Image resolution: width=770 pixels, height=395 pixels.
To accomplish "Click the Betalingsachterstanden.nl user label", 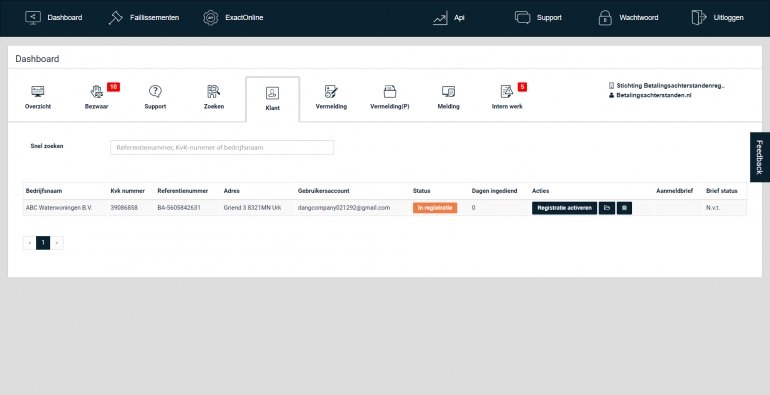I will pos(654,95).
